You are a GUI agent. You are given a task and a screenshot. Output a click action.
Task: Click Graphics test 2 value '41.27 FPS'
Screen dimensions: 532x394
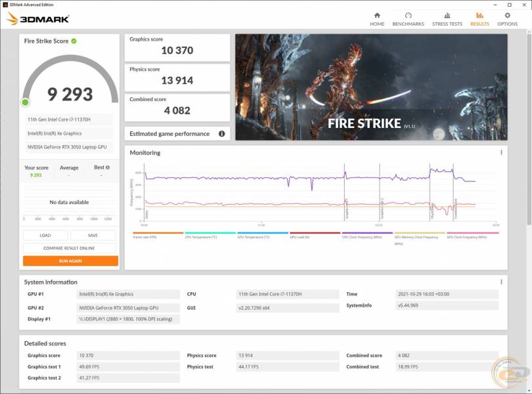pyautogui.click(x=128, y=378)
